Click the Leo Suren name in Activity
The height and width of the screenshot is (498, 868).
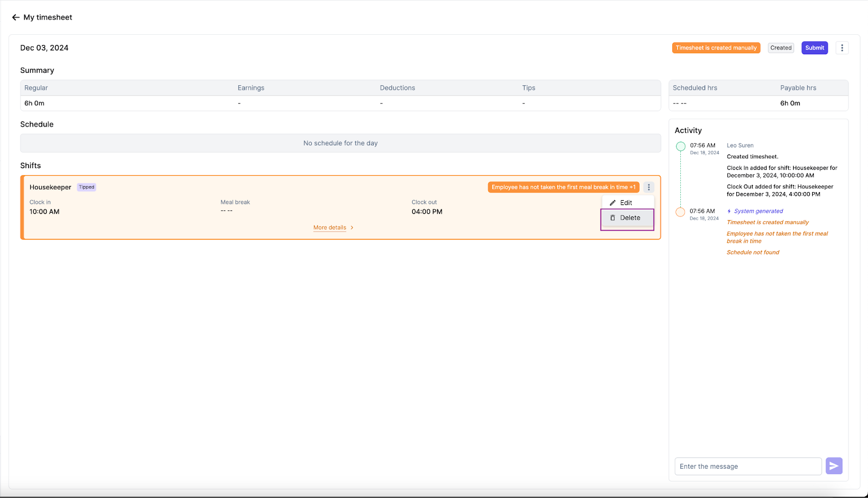[x=740, y=145]
